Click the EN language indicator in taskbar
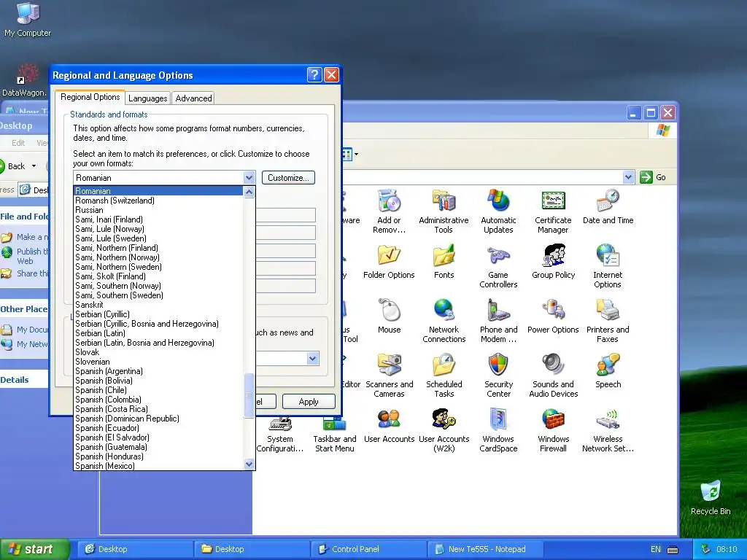The width and height of the screenshot is (747, 560). [x=656, y=549]
